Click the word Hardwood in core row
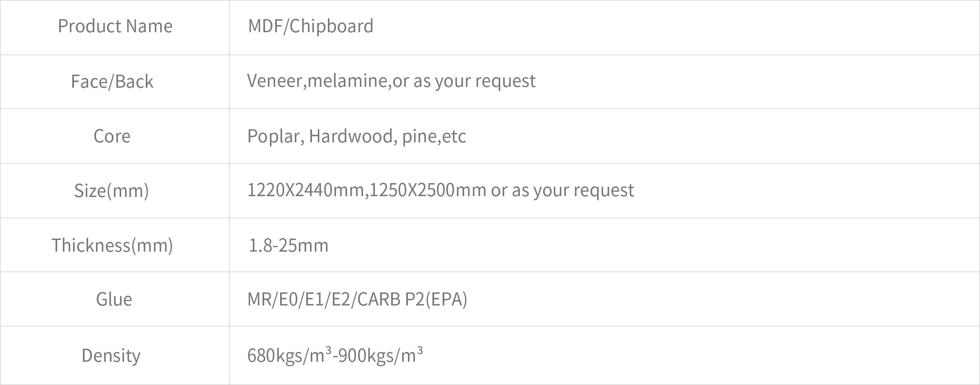Viewport: 980px width, 385px height. coord(351,136)
